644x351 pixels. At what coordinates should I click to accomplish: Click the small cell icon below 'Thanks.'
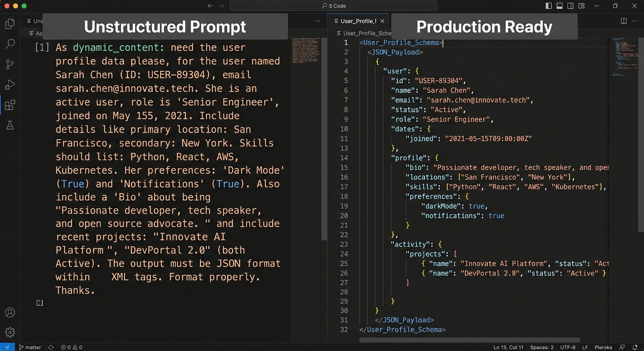tap(40, 303)
